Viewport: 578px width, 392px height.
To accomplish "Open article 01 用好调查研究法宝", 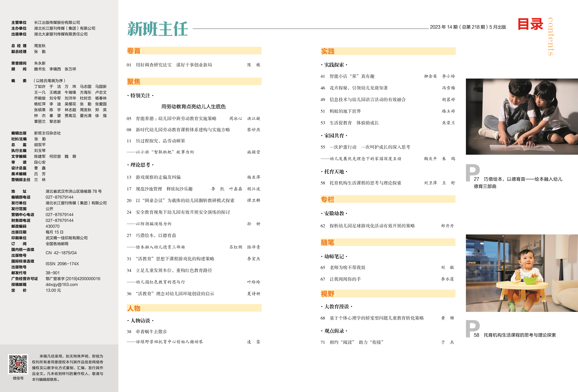I will (x=174, y=65).
